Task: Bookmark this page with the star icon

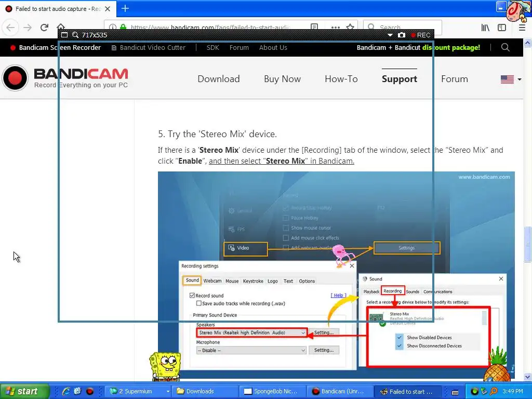Action: 350,27
